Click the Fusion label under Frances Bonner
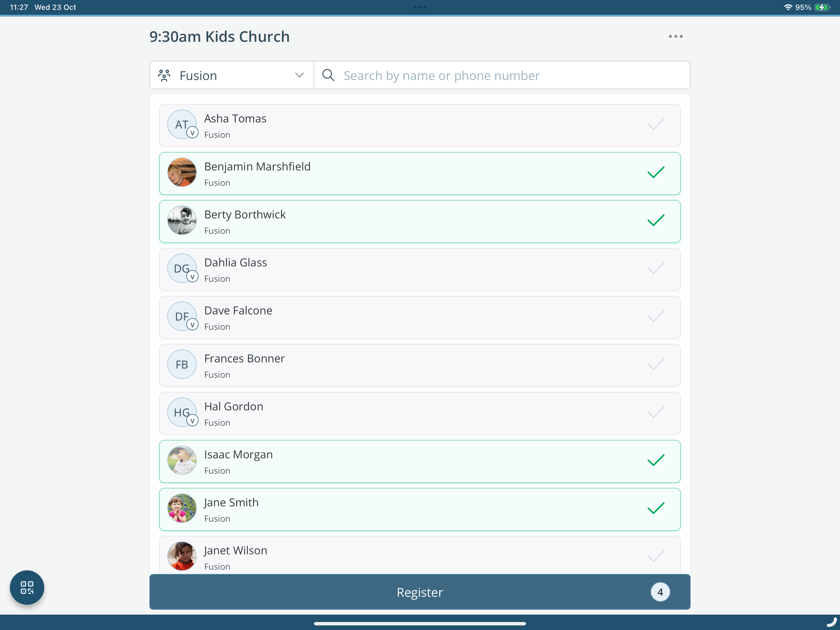The height and width of the screenshot is (630, 840). pyautogui.click(x=217, y=375)
